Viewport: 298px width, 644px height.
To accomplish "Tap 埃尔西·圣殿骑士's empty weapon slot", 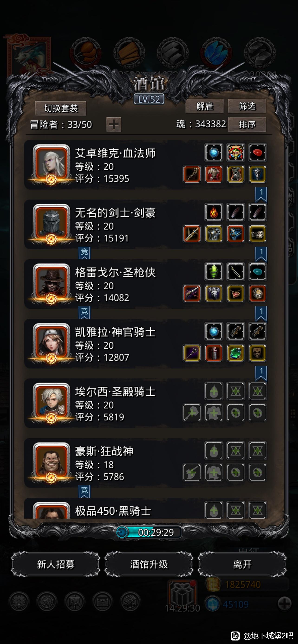I will [x=192, y=413].
